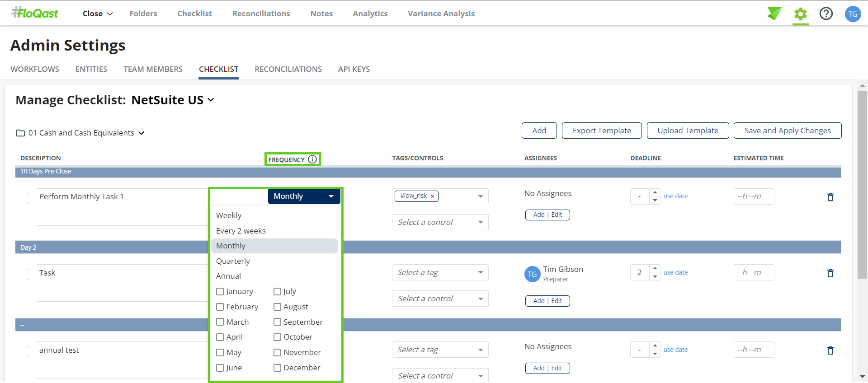This screenshot has height=383, width=868.
Task: Expand the 01 Cash and Cash Equivalents folder
Action: coord(141,133)
